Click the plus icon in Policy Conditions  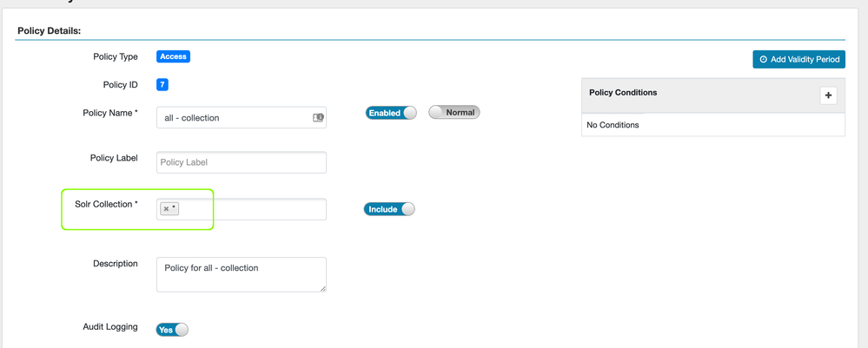(x=828, y=95)
